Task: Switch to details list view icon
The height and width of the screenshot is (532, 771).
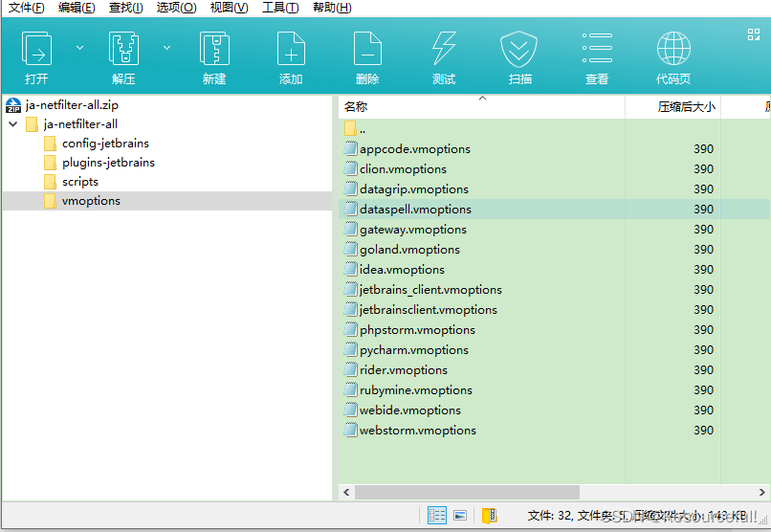Action: tap(436, 516)
